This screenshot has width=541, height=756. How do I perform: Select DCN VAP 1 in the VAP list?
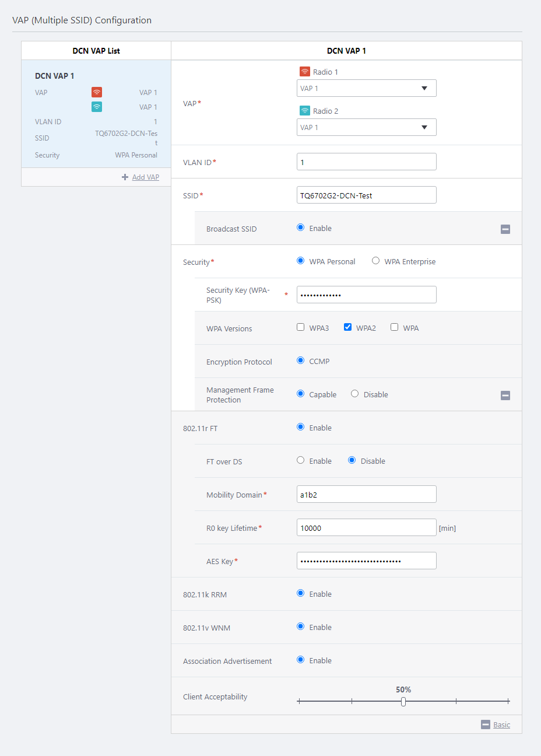point(55,76)
